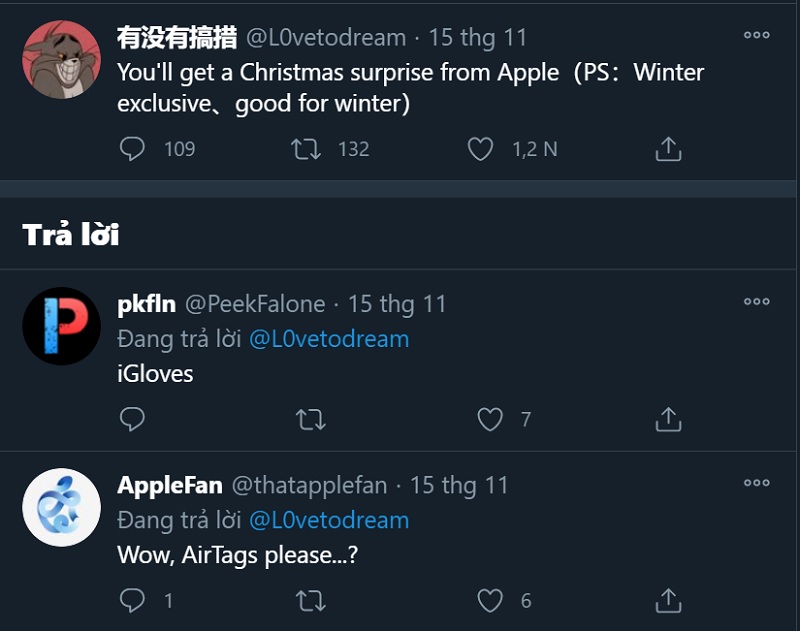Open the main tweet's 15 thg 11 timestamp
This screenshot has height=631, width=800.
click(x=478, y=38)
